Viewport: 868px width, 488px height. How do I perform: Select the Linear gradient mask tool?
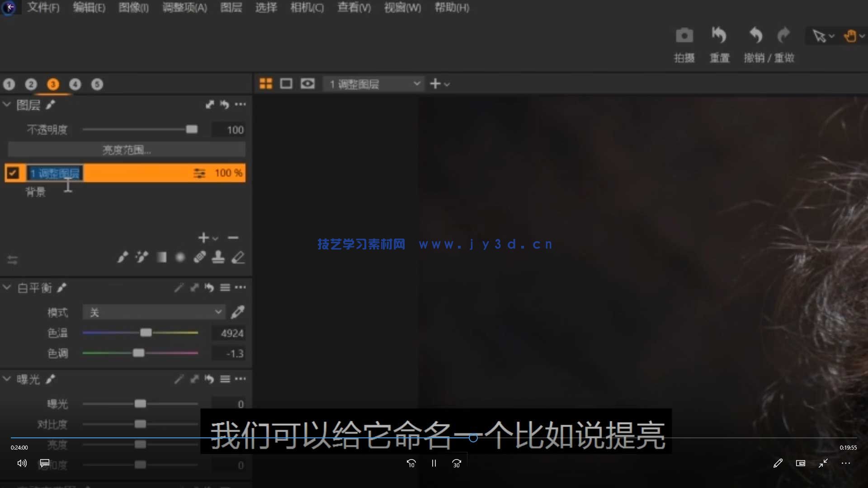[161, 257]
